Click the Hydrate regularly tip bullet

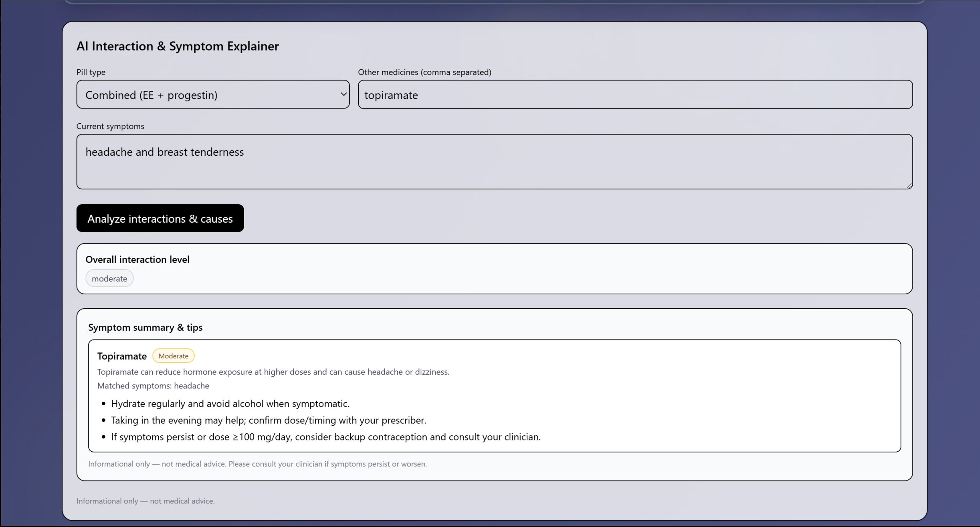click(230, 404)
